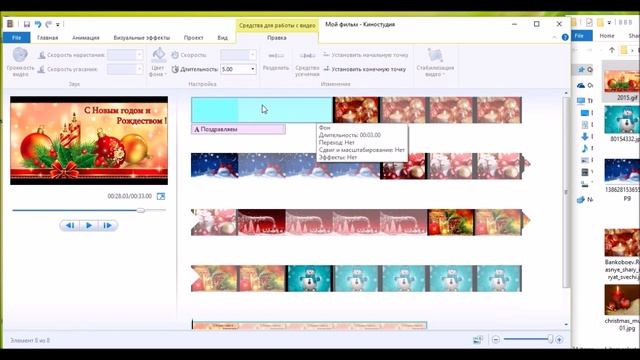Click Установить конечную точку
Screen dimensions: 640x360
point(364,69)
